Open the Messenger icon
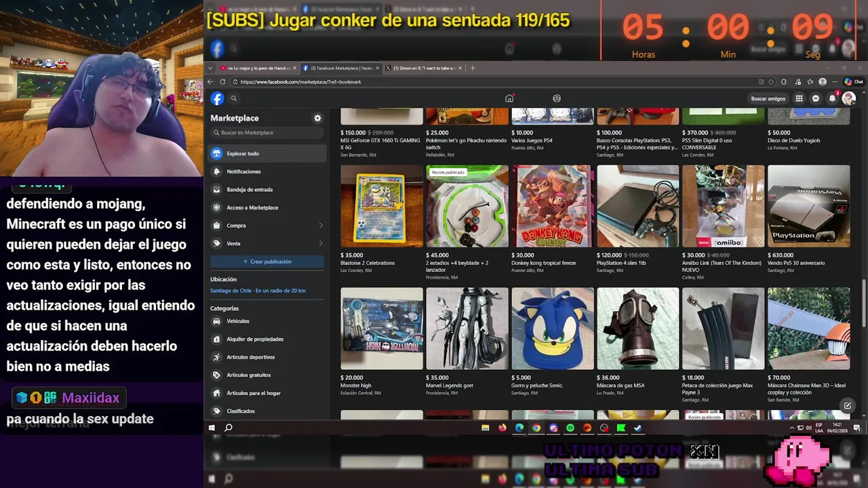The width and height of the screenshot is (868, 488). pos(816,98)
